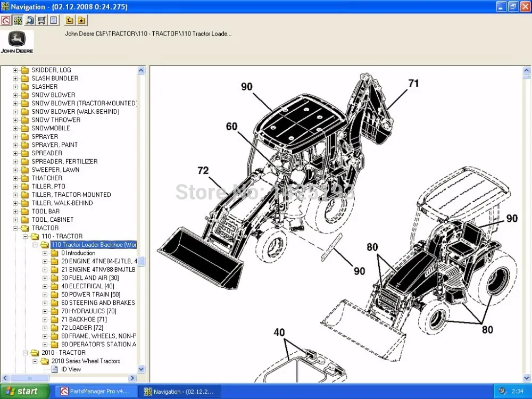Expand the 0 Introduction node
The width and height of the screenshot is (532, 399).
click(x=45, y=253)
